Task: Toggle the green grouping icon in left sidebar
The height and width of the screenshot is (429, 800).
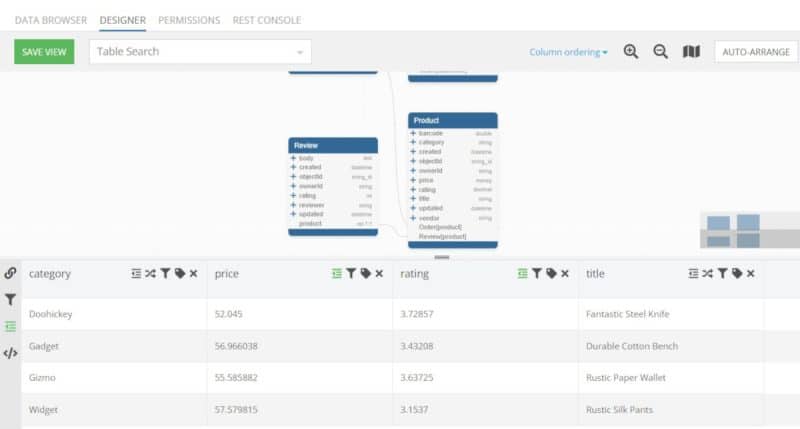Action: [x=10, y=326]
